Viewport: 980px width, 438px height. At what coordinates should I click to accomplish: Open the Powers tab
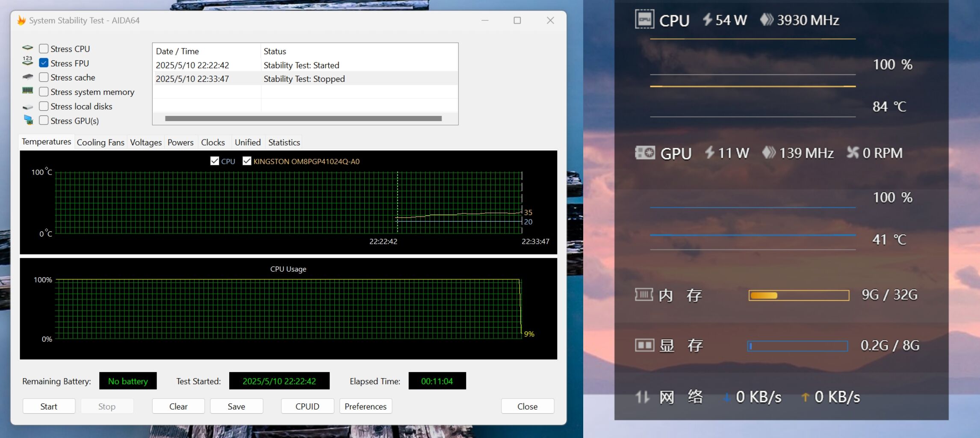pyautogui.click(x=180, y=142)
